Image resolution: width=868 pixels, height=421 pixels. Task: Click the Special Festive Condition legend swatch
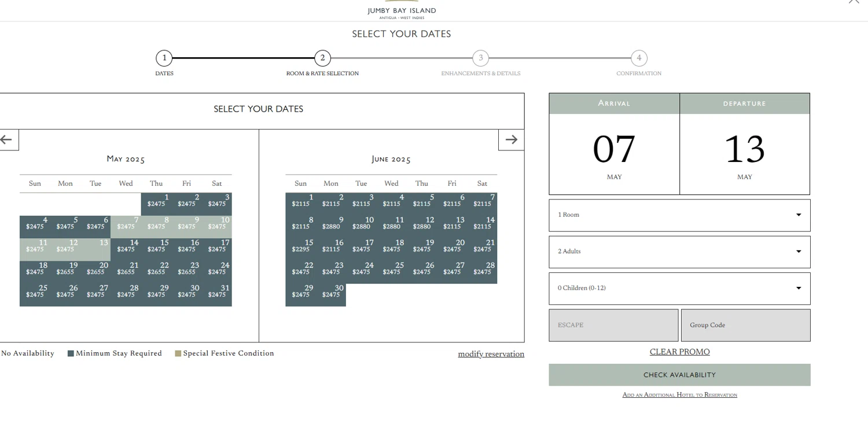[x=178, y=353]
